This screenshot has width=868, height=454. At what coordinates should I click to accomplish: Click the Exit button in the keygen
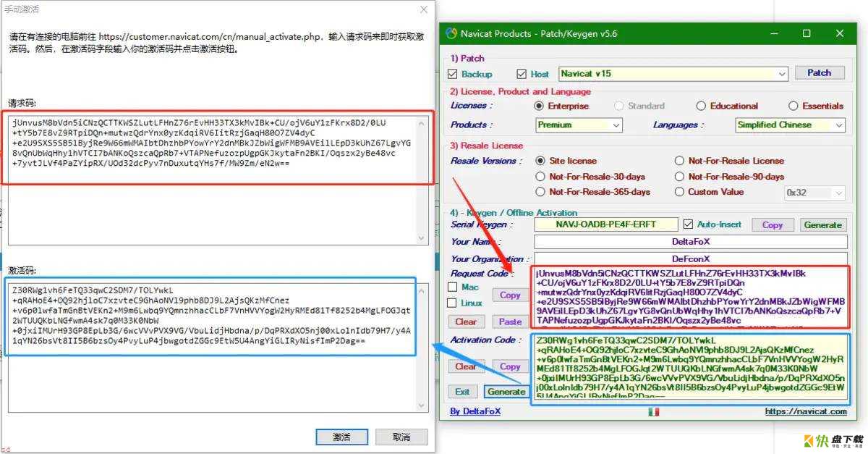[x=463, y=392]
